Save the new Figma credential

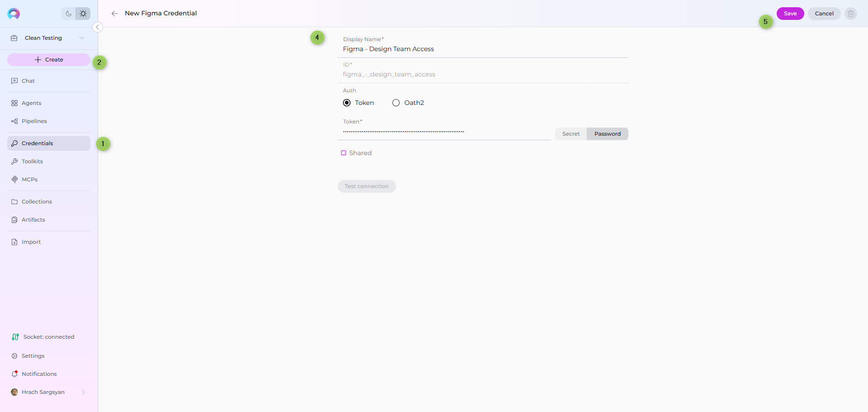click(x=790, y=14)
